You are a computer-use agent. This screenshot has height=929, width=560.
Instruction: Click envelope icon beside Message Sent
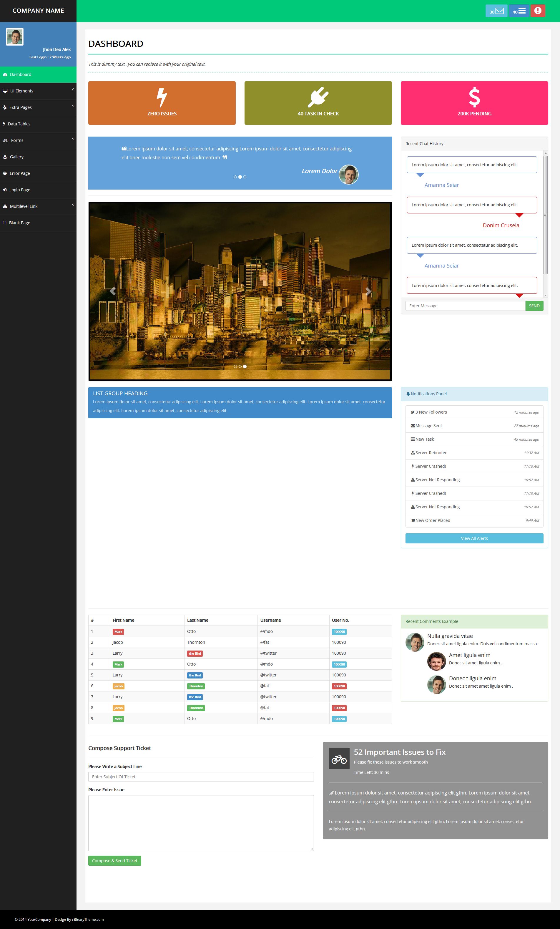(413, 426)
